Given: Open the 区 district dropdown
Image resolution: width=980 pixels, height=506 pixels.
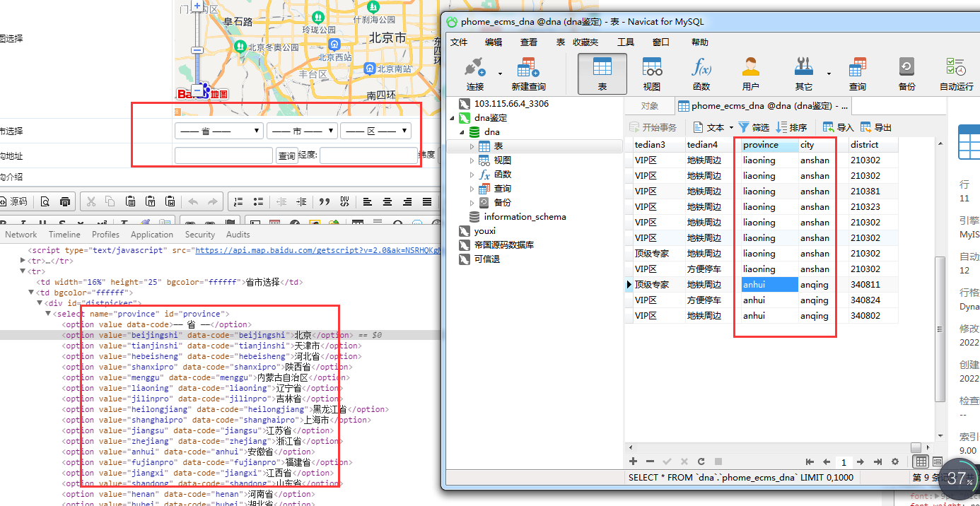Looking at the screenshot, I should point(376,131).
